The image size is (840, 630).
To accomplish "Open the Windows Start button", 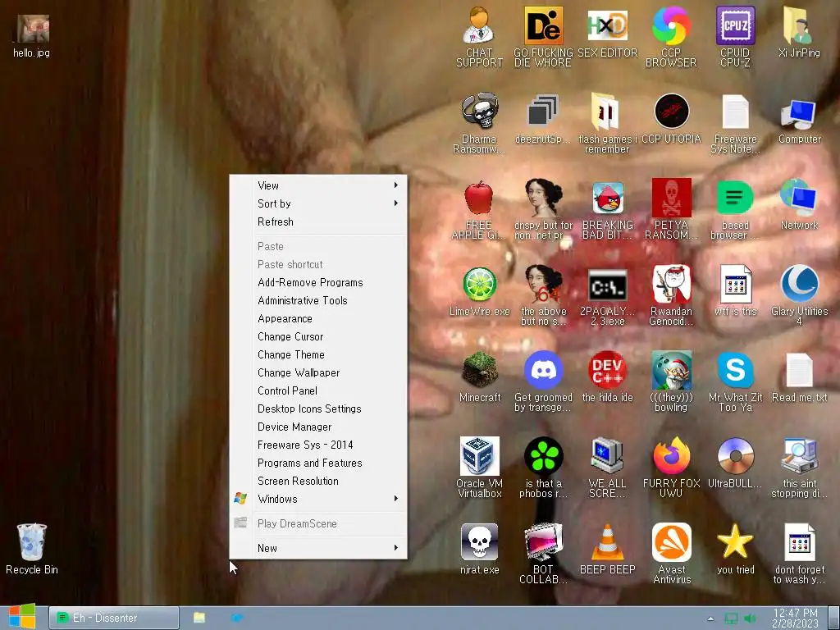I will click(x=22, y=617).
